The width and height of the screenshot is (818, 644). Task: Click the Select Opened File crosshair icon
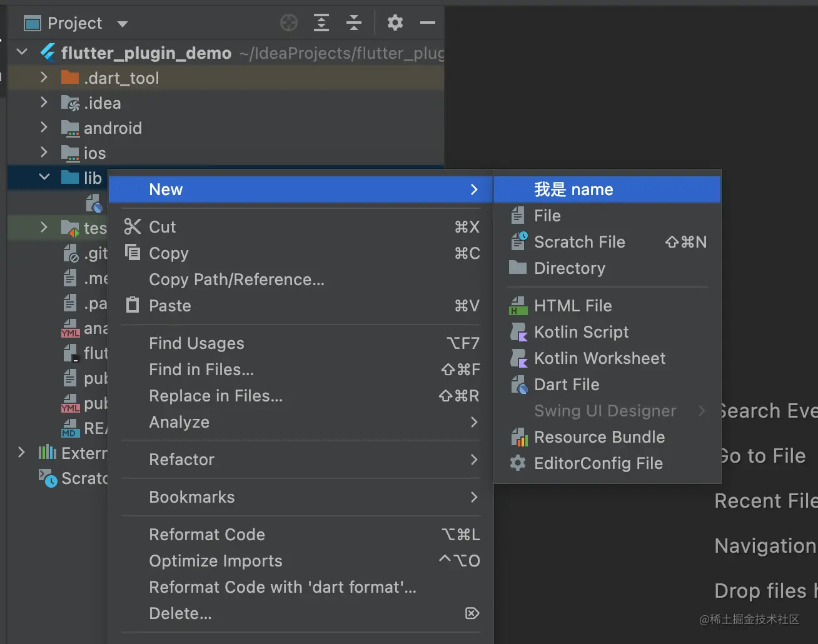tap(288, 23)
